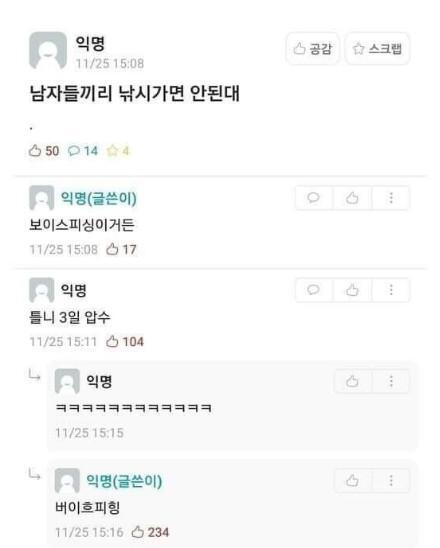Reply to the 보이스피싱이거든 comment
This screenshot has height=548, width=440.
[313, 198]
